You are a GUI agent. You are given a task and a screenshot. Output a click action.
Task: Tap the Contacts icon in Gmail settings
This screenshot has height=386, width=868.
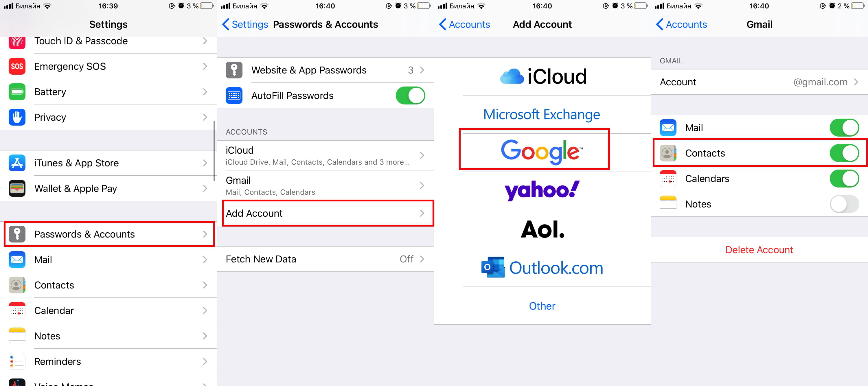(667, 153)
